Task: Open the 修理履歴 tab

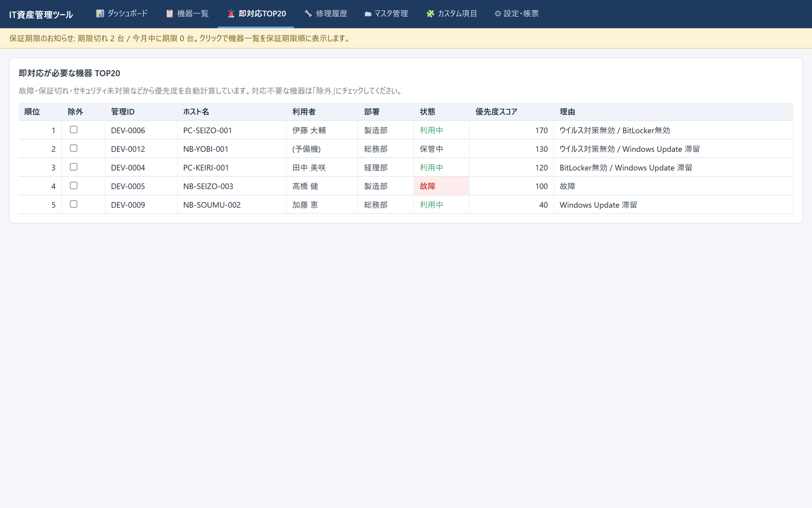Action: (x=325, y=14)
